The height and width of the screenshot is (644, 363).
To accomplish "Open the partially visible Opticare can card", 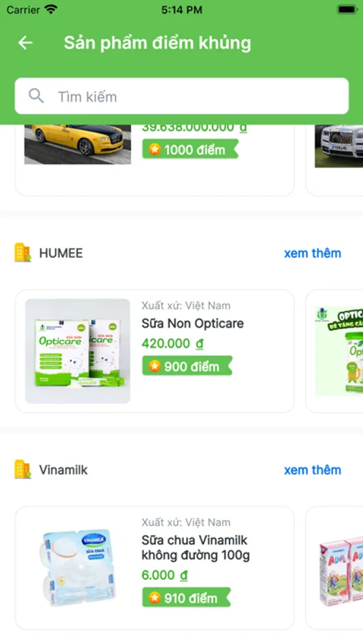I will tap(334, 351).
